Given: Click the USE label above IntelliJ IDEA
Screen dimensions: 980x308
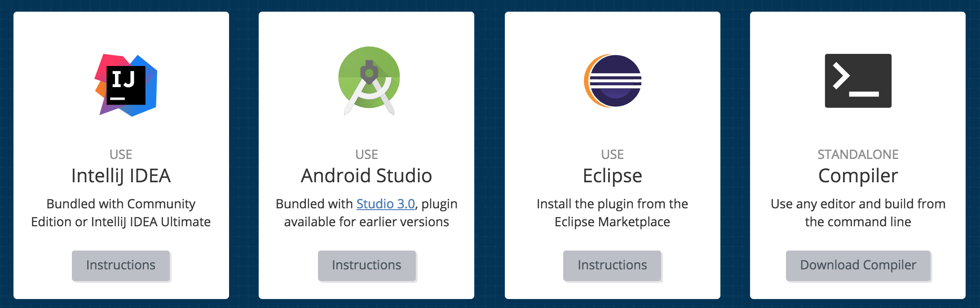Looking at the screenshot, I should coord(121,154).
